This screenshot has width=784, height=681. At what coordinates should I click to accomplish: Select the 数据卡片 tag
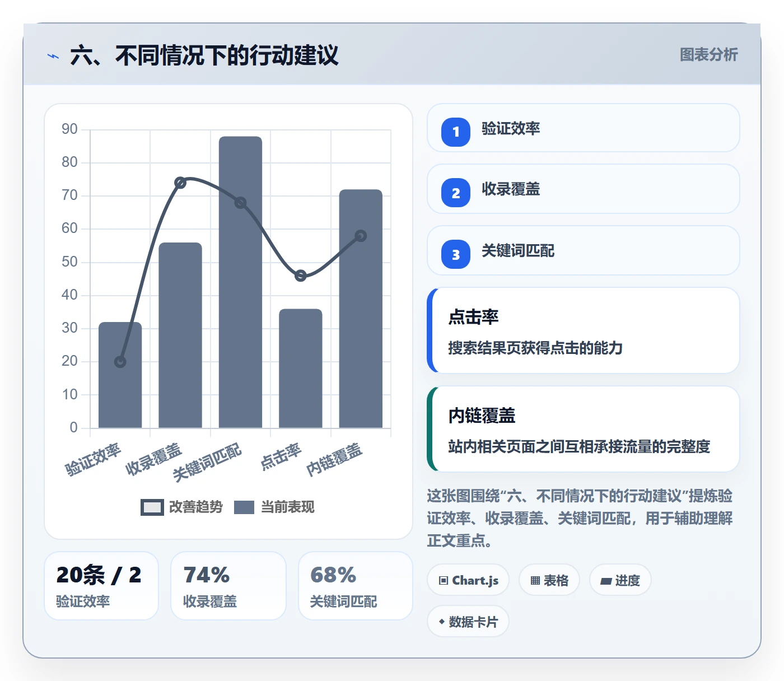pyautogui.click(x=468, y=622)
